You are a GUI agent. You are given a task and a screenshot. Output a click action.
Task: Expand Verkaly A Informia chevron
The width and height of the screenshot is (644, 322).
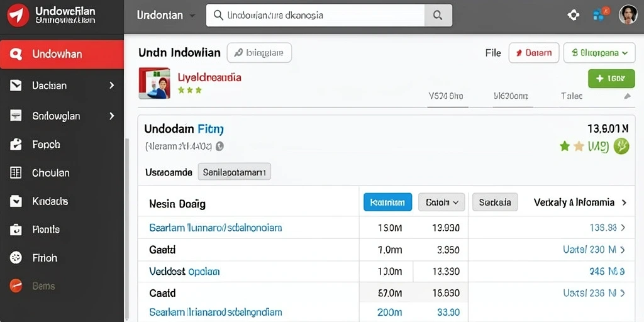[625, 203]
